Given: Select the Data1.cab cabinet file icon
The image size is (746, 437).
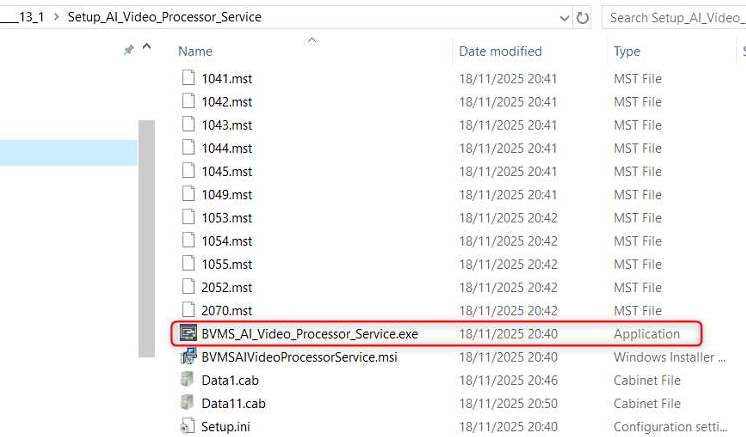Looking at the screenshot, I should pyautogui.click(x=187, y=380).
